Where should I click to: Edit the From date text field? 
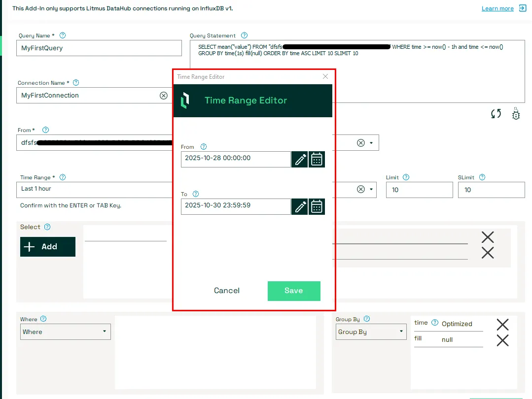pos(236,159)
